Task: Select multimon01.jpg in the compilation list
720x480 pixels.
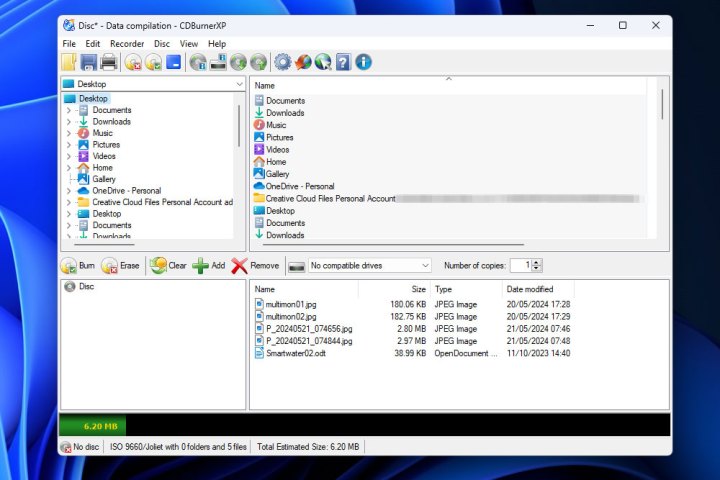Action: (290, 304)
